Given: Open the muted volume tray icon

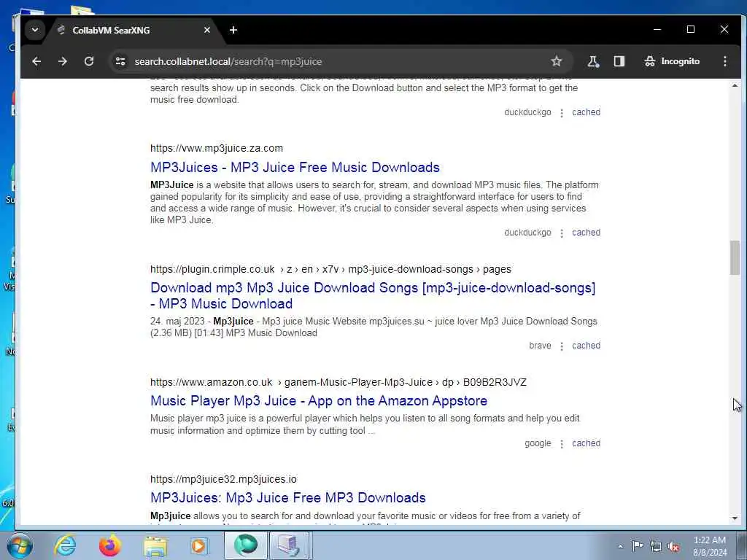Looking at the screenshot, I should coord(673,546).
